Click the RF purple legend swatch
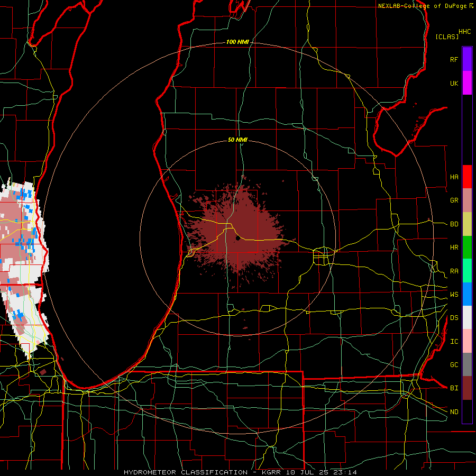476x476 pixels. point(467,59)
